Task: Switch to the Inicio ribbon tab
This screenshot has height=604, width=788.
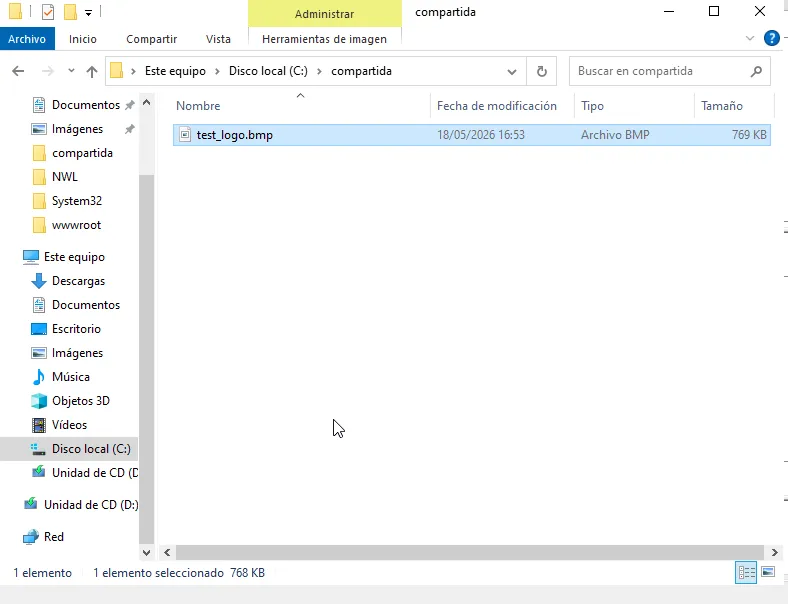Action: (x=83, y=39)
